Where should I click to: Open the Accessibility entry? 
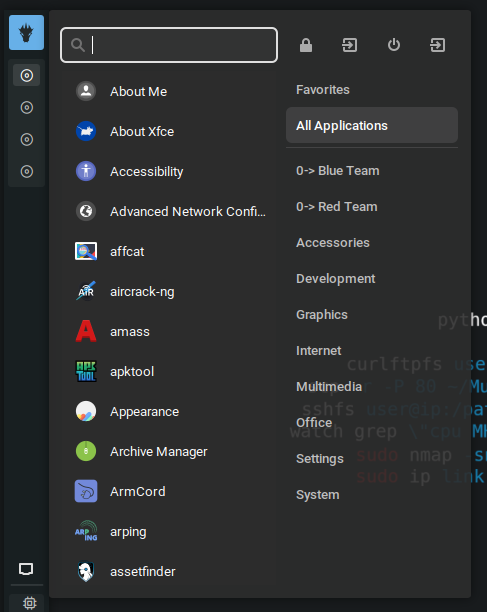click(169, 171)
